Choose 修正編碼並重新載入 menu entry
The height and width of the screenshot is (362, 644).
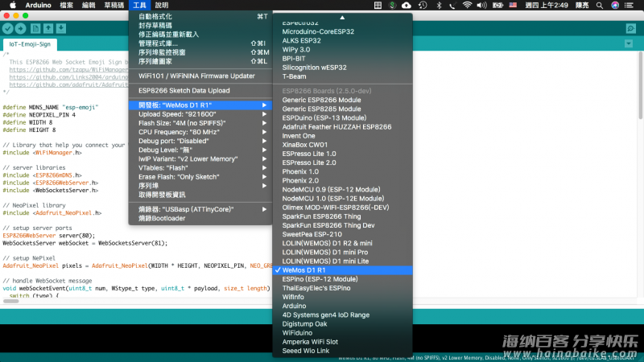pos(200,35)
